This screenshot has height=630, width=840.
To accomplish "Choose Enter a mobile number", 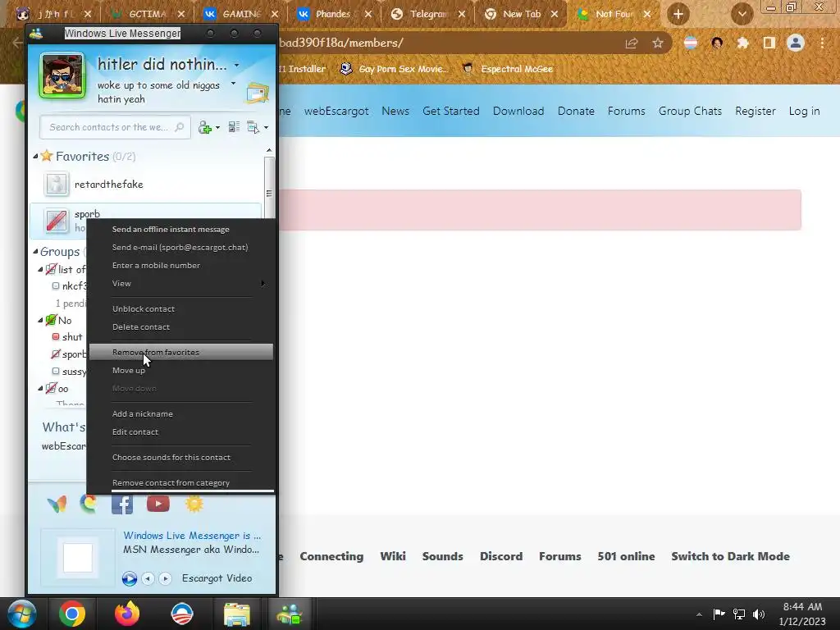I will (x=156, y=265).
